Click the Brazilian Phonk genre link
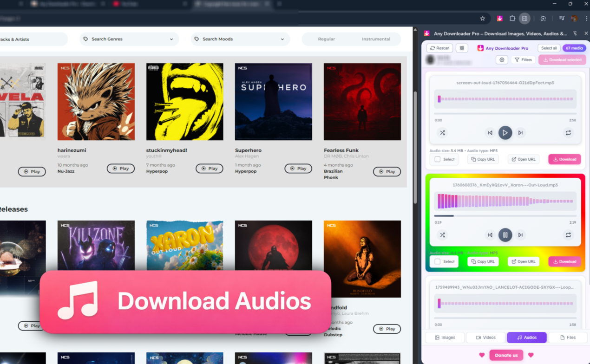Screen dimensions: 590x364 pyautogui.click(x=333, y=174)
